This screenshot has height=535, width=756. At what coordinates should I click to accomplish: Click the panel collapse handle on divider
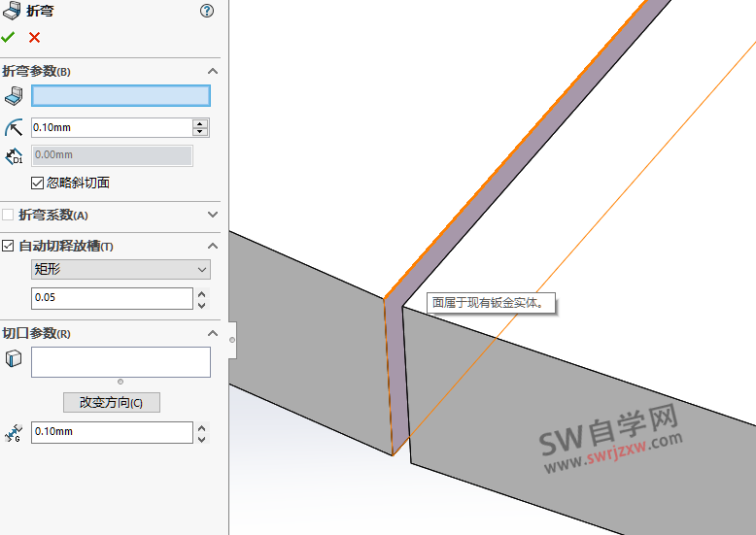coord(231,340)
